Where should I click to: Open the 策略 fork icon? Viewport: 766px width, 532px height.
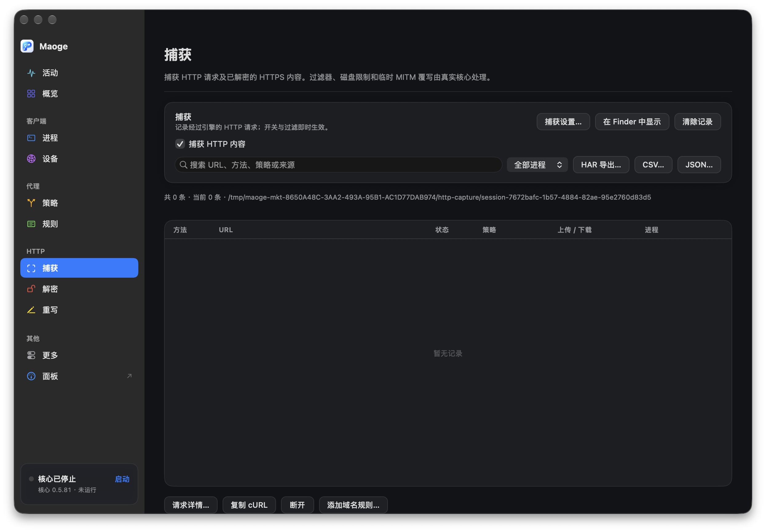[31, 203]
